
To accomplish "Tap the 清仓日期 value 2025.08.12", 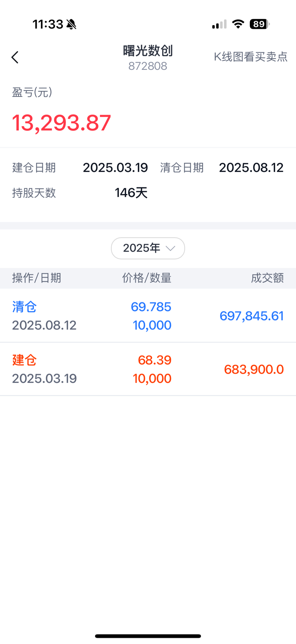I will (x=251, y=168).
